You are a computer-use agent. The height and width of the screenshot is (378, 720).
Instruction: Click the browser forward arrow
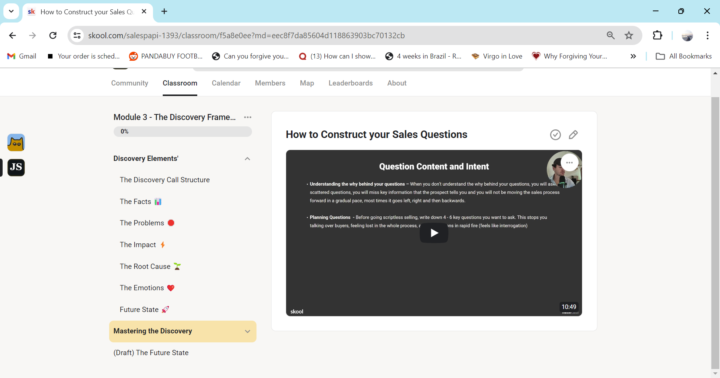pos(32,35)
